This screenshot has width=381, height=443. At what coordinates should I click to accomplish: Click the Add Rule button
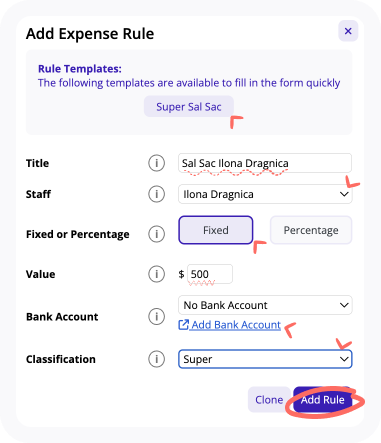[x=322, y=399]
